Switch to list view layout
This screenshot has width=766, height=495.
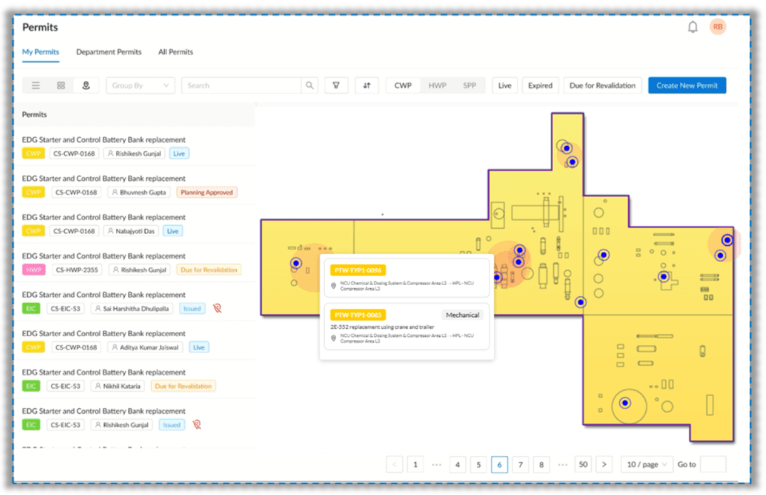[x=36, y=86]
